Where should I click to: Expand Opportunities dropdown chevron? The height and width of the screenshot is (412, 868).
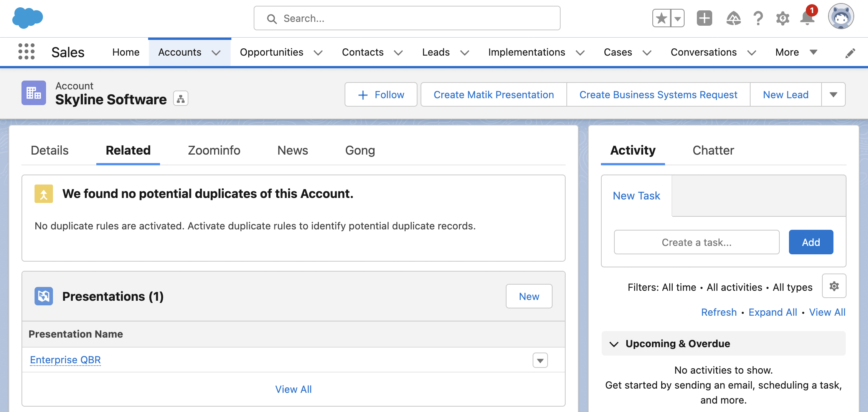click(318, 53)
